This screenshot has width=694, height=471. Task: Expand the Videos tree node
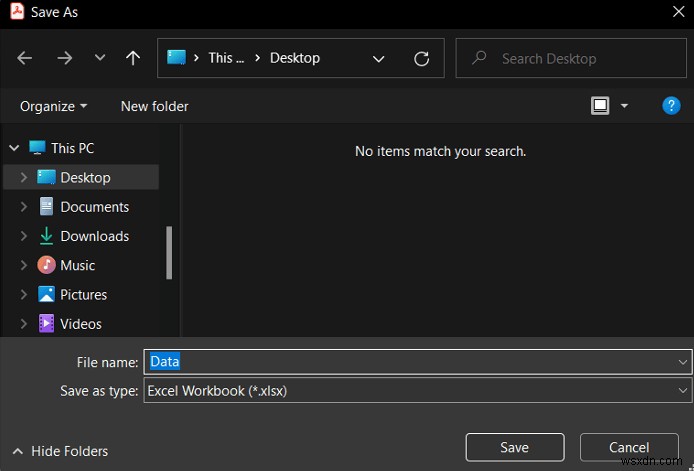(23, 324)
